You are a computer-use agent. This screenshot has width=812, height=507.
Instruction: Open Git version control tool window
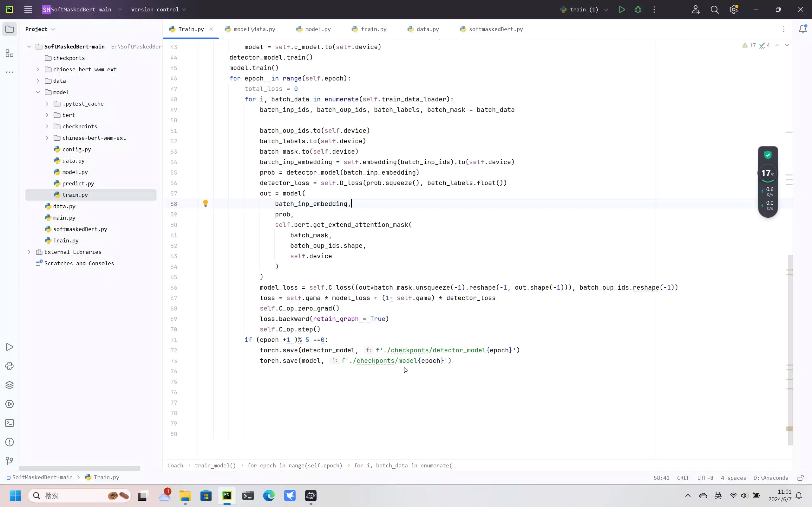[x=10, y=461]
